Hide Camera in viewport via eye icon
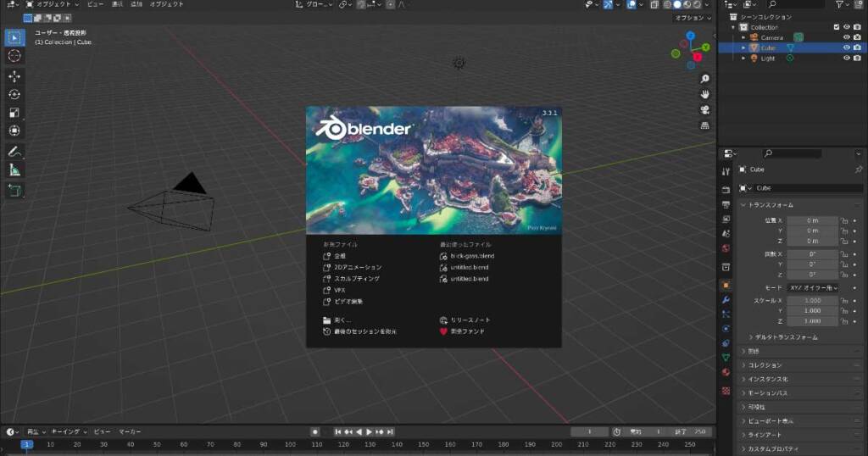This screenshot has height=456, width=868. (x=847, y=37)
